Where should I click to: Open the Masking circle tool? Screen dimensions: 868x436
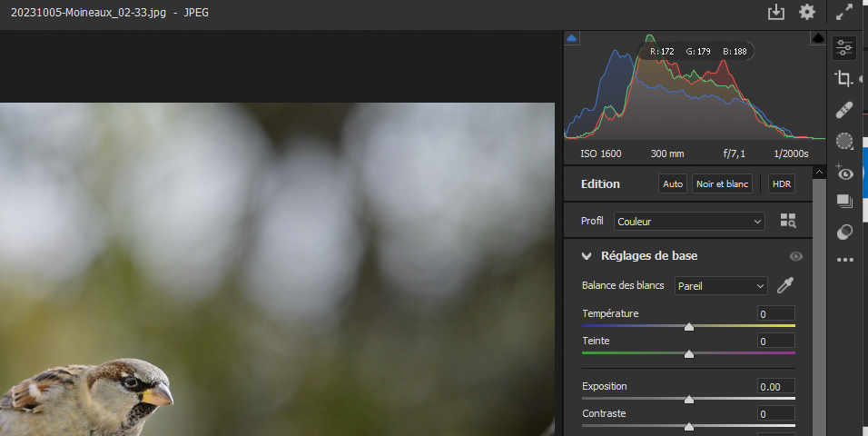pyautogui.click(x=844, y=141)
